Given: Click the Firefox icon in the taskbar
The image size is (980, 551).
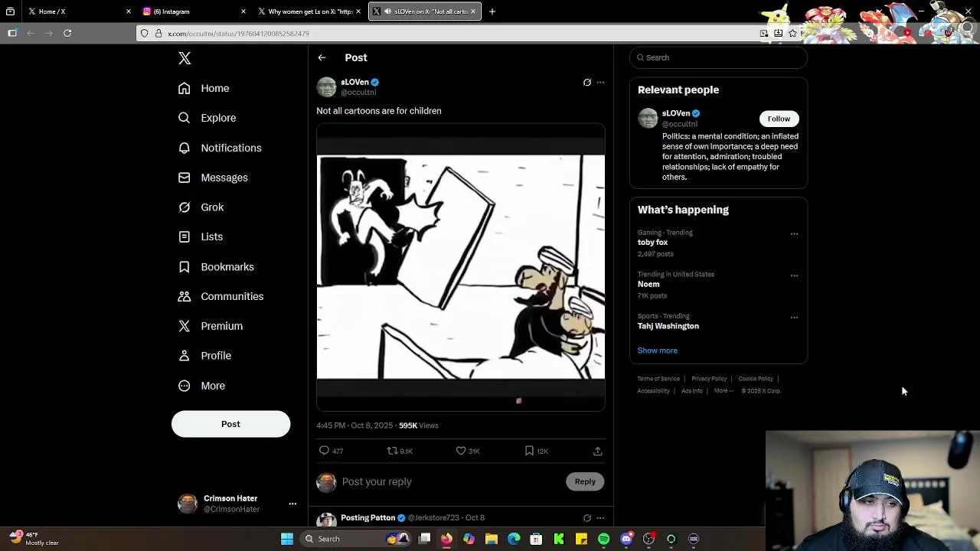Looking at the screenshot, I should pos(446,539).
